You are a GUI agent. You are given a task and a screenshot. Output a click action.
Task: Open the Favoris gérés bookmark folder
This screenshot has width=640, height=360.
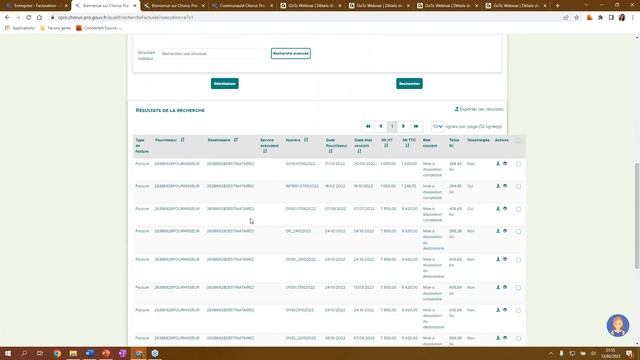pos(56,28)
